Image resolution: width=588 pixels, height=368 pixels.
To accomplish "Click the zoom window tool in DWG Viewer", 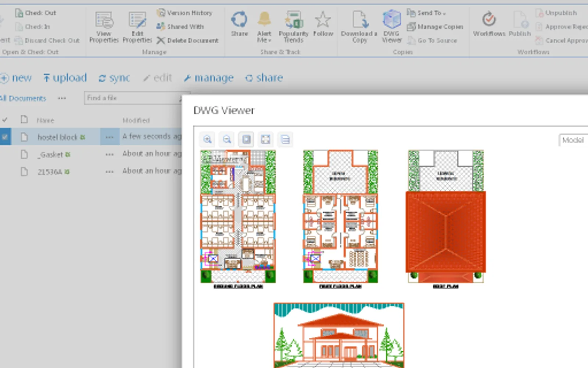I will click(x=246, y=139).
